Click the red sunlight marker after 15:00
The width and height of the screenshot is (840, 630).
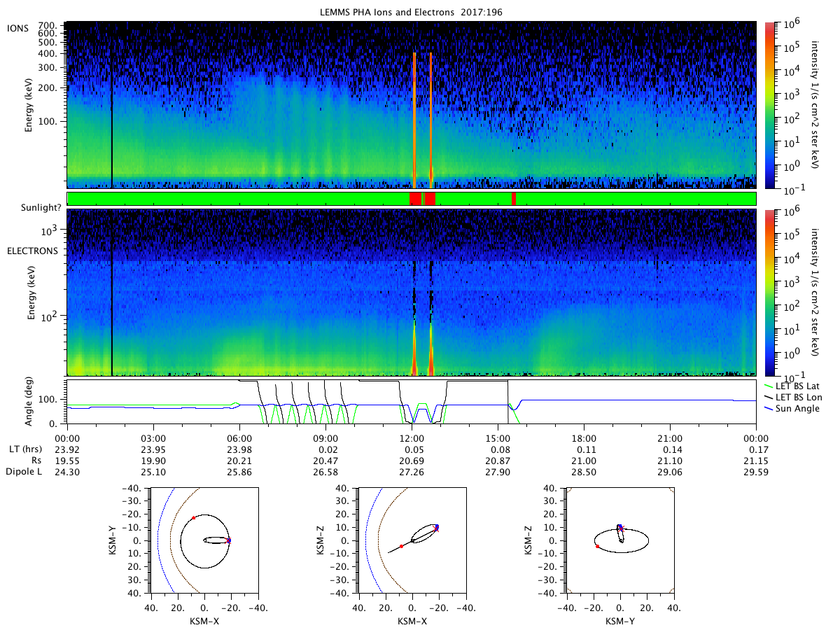coord(514,199)
